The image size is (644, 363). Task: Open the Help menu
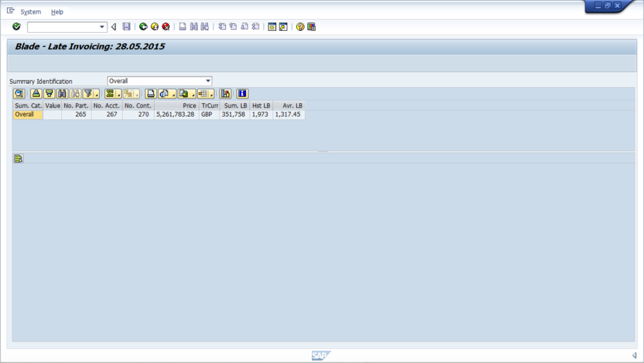pyautogui.click(x=57, y=12)
